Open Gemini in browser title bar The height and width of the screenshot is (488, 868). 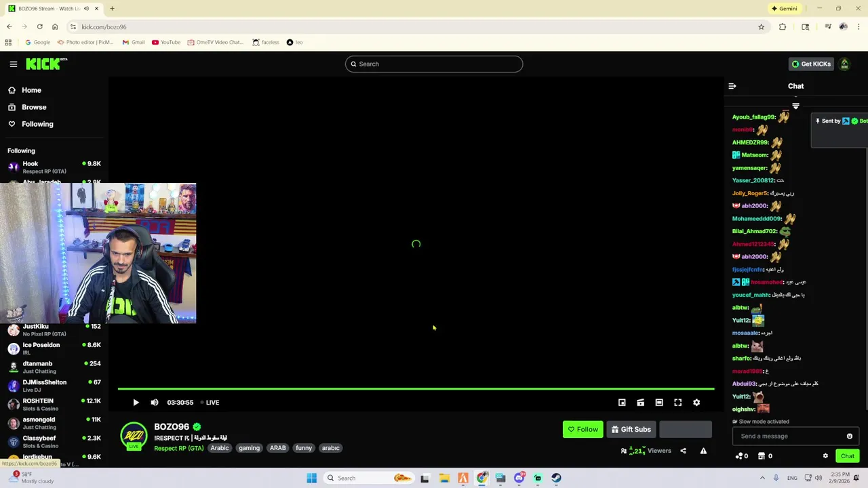[x=784, y=9]
